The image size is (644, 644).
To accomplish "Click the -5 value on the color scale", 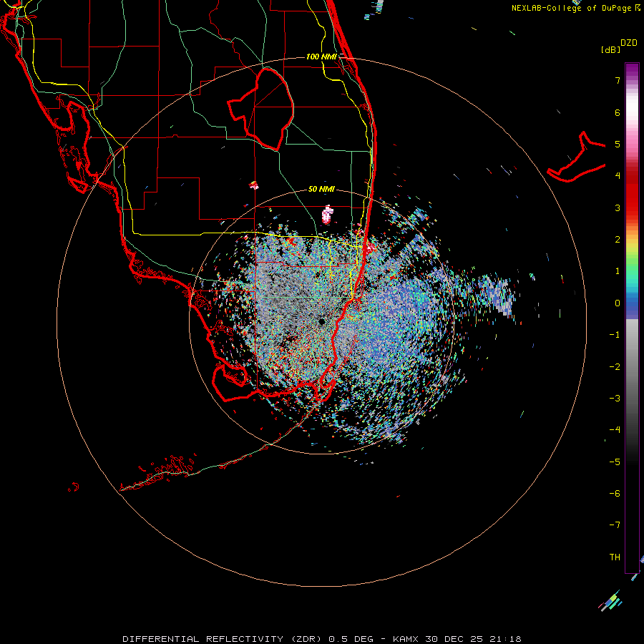I will tap(615, 462).
